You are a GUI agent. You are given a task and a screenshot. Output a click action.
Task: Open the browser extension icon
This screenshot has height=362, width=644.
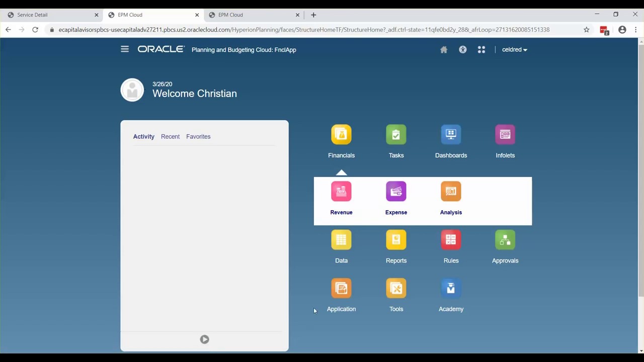click(604, 30)
